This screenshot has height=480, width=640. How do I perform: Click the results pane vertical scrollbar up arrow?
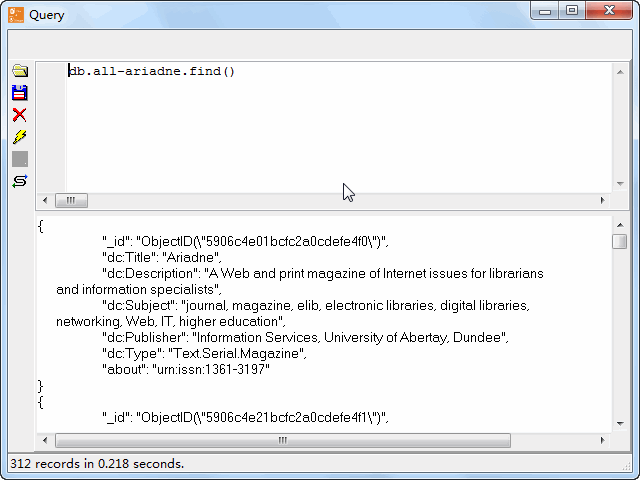click(620, 224)
